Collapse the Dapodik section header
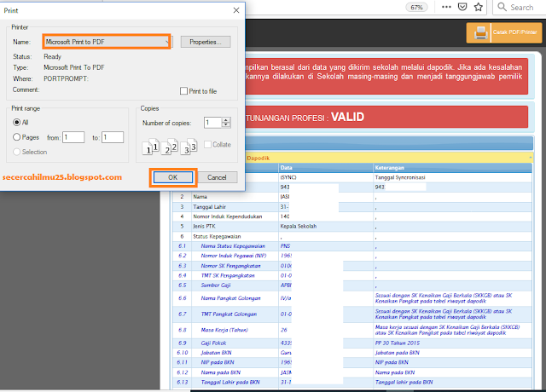 coord(531,158)
